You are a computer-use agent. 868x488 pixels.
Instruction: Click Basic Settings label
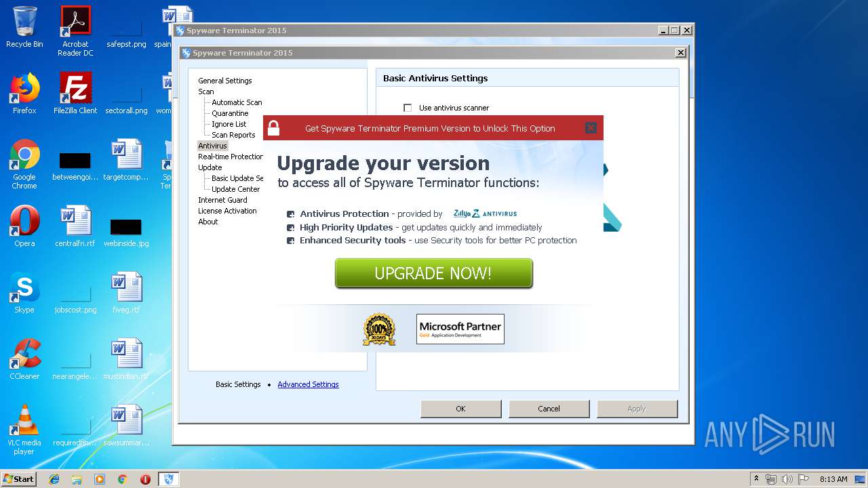pos(238,384)
